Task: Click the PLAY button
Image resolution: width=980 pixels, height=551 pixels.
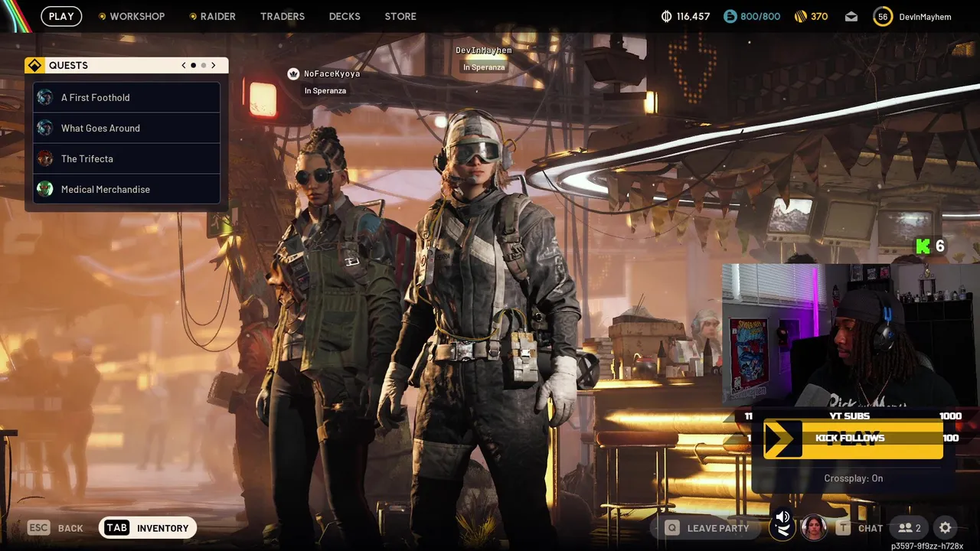Action: click(x=61, y=16)
